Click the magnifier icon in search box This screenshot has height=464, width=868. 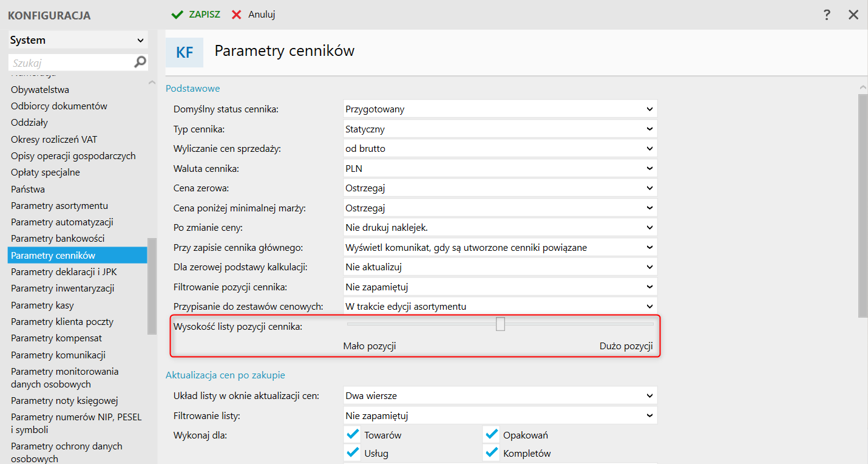coord(140,62)
